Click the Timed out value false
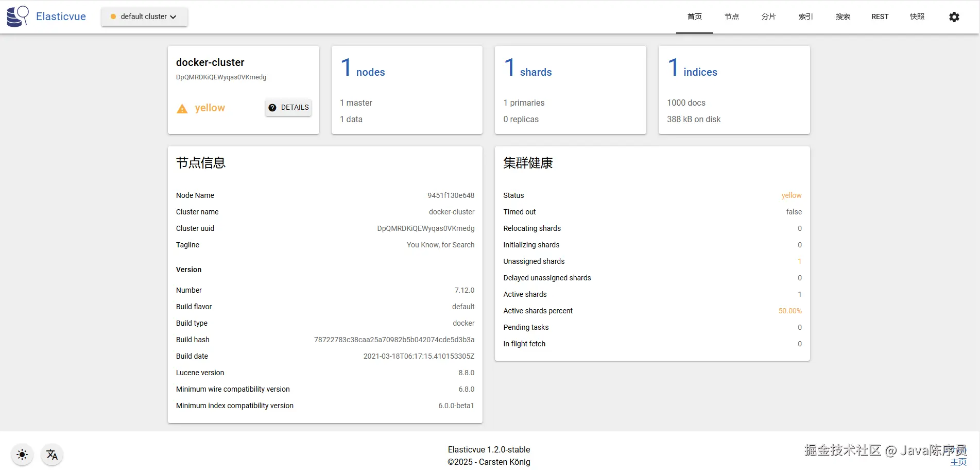 (794, 212)
